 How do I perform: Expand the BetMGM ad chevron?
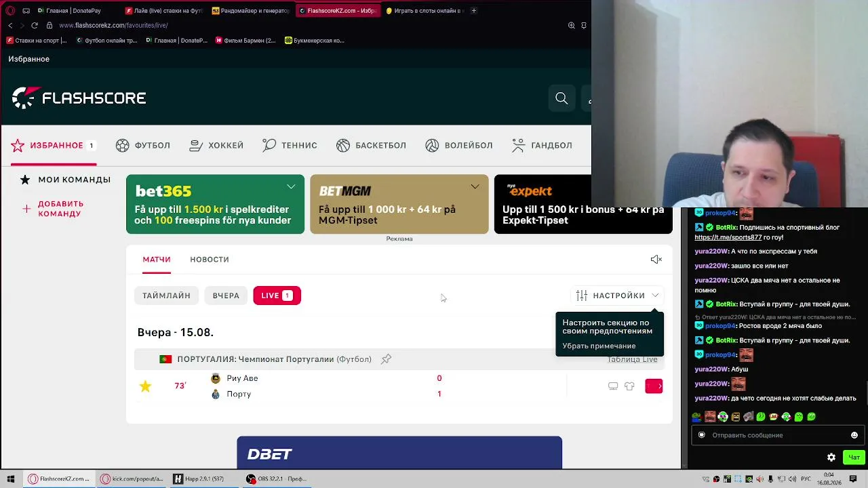[x=475, y=186]
